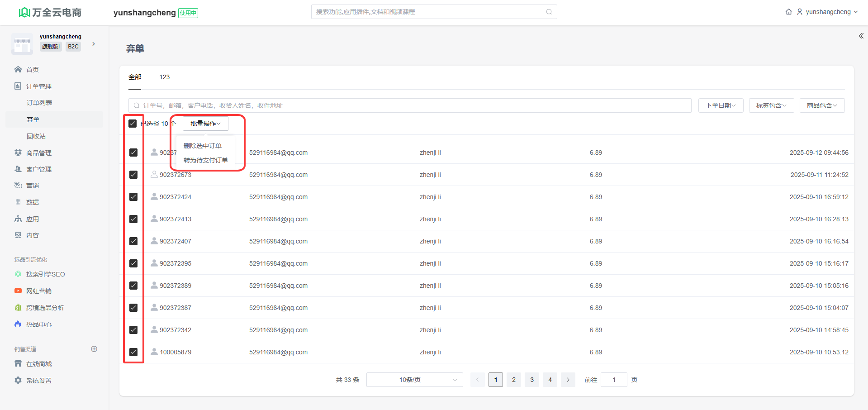Viewport: 868px width, 410px height.
Task: Deselect the order 100005879 checkbox
Action: pos(133,352)
